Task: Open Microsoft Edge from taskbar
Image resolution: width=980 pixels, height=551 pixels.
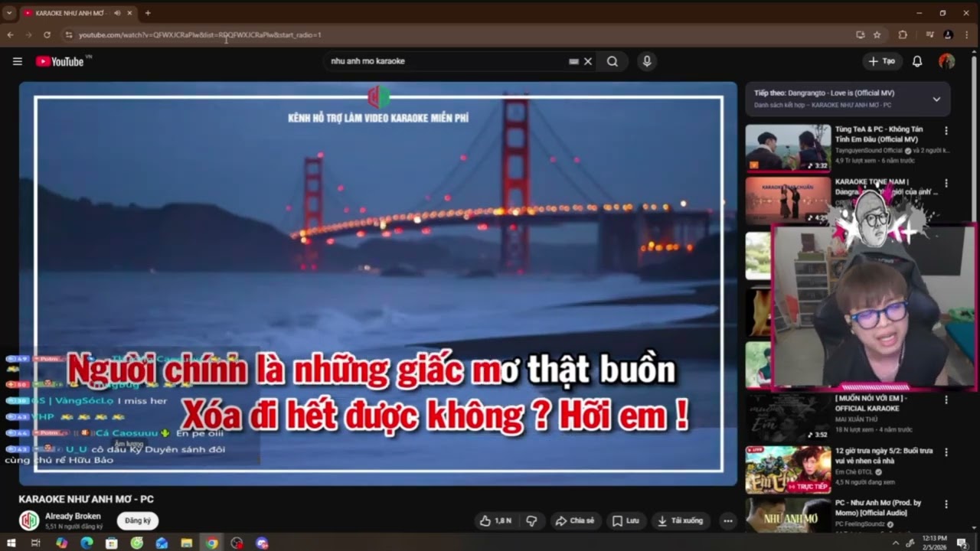Action: pos(87,543)
